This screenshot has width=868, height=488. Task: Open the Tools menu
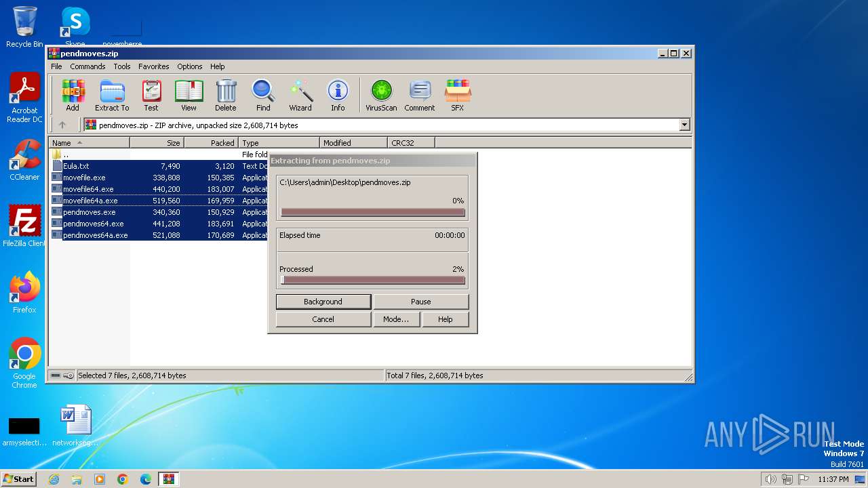click(x=122, y=66)
